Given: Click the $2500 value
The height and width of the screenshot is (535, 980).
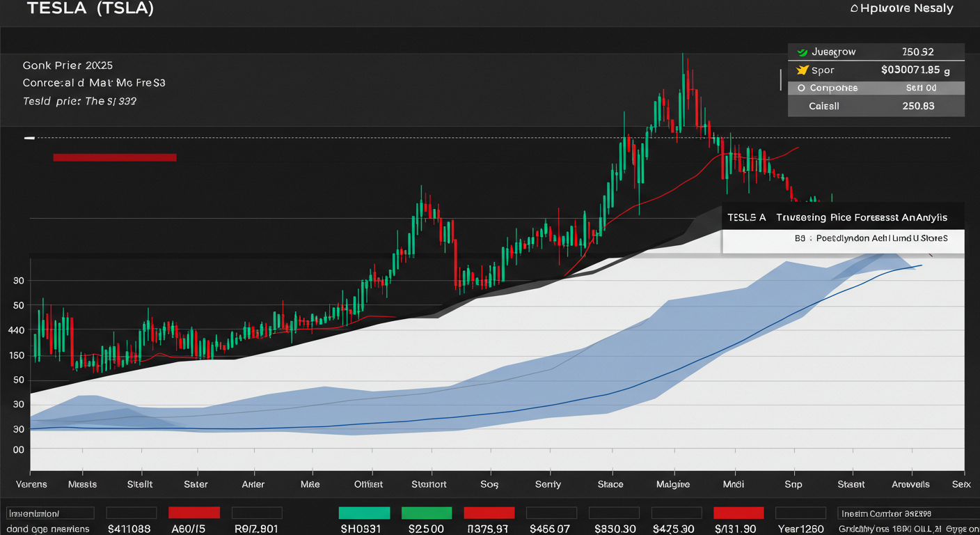Looking at the screenshot, I should 426,529.
